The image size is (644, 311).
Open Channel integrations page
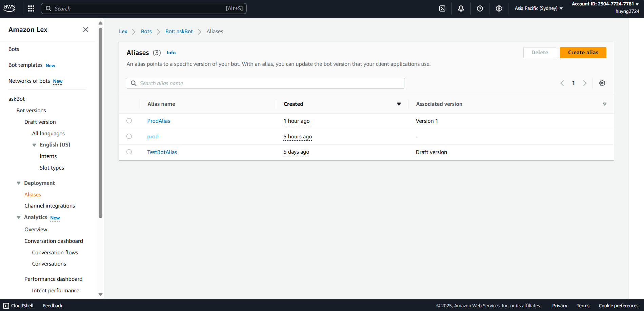coord(49,206)
